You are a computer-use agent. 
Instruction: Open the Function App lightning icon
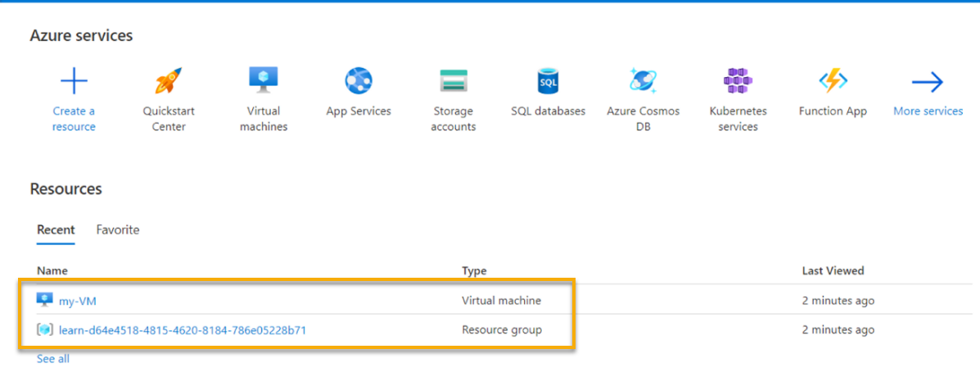833,81
